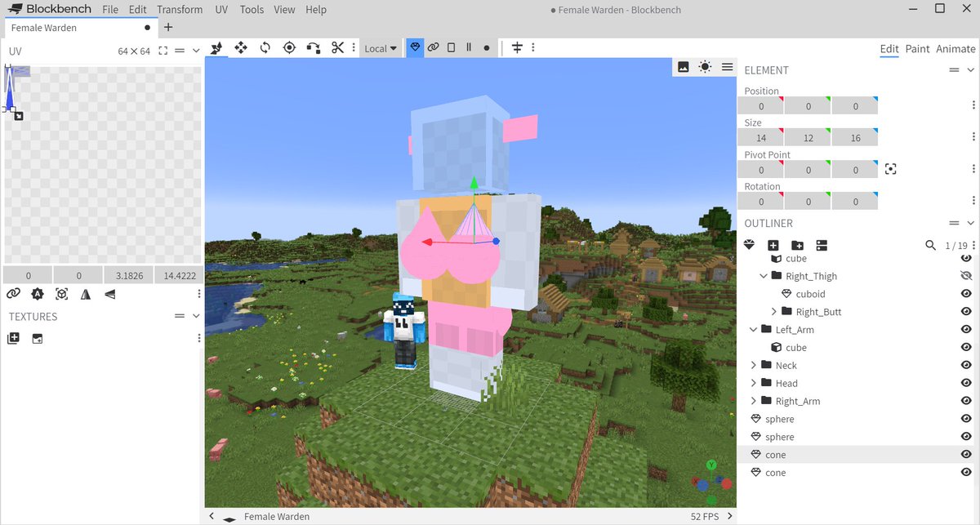Collapse the Textures panel
This screenshot has width=980, height=525.
coord(195,316)
